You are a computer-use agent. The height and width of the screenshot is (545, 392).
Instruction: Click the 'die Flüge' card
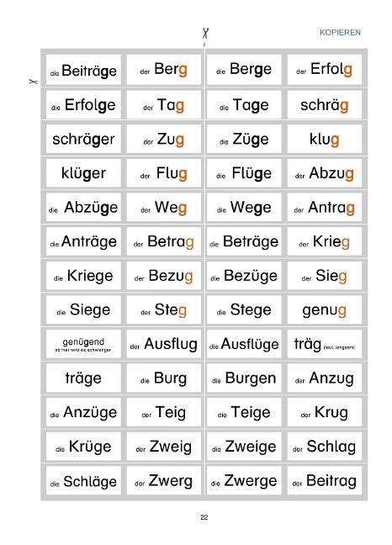244,172
